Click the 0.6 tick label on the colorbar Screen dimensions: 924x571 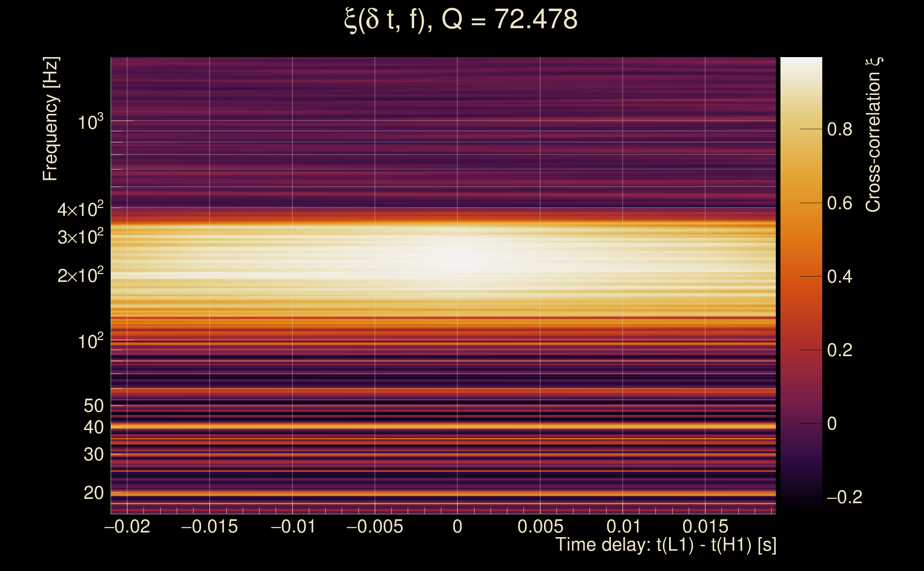click(839, 203)
